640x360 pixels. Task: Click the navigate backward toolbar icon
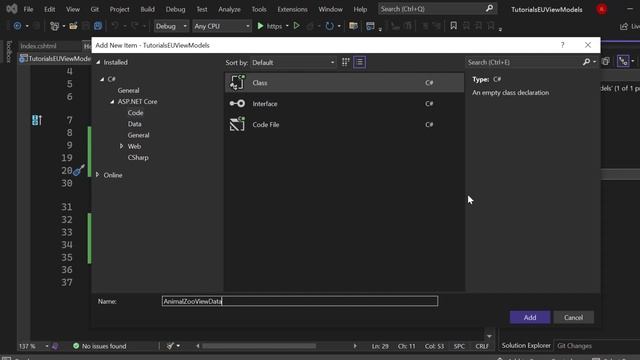click(x=17, y=26)
